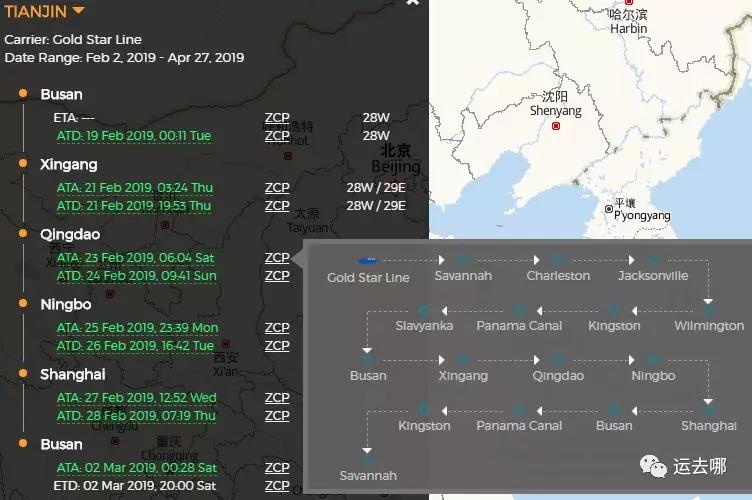Click orange marker beside first Busan
Image resolution: width=752 pixels, height=500 pixels.
(x=23, y=93)
